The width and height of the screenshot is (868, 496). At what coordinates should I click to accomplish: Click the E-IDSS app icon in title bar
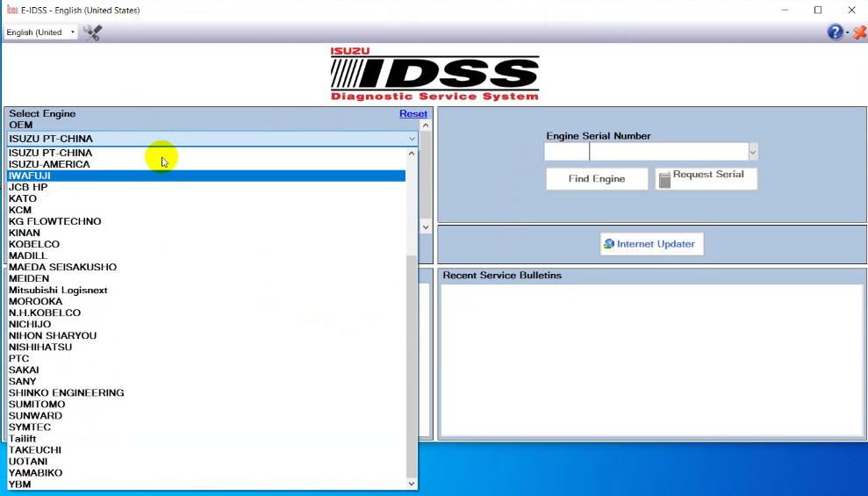tap(11, 10)
